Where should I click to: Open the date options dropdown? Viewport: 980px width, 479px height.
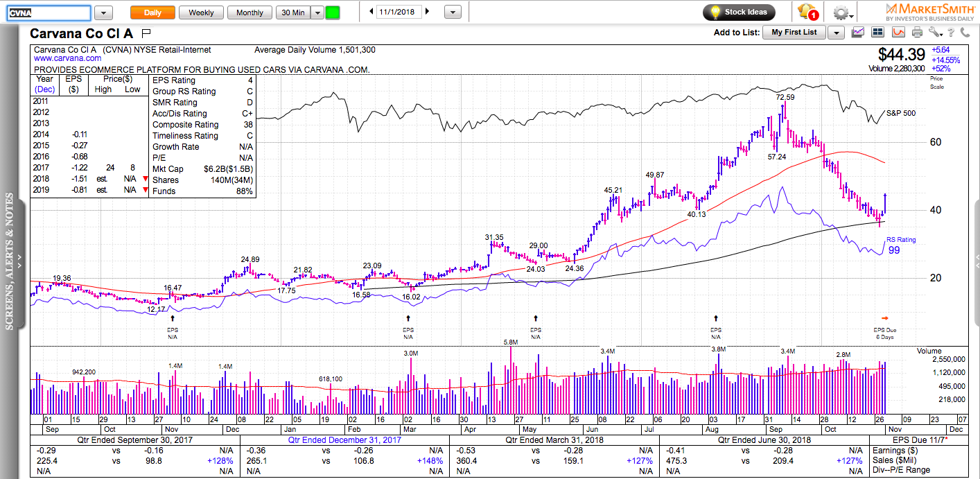453,12
